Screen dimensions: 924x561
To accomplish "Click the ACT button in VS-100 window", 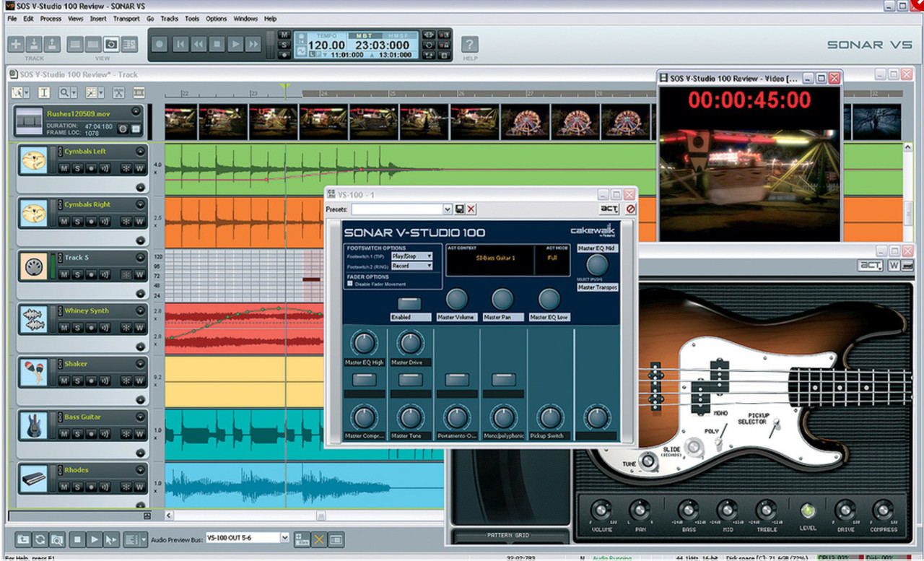I will [610, 209].
